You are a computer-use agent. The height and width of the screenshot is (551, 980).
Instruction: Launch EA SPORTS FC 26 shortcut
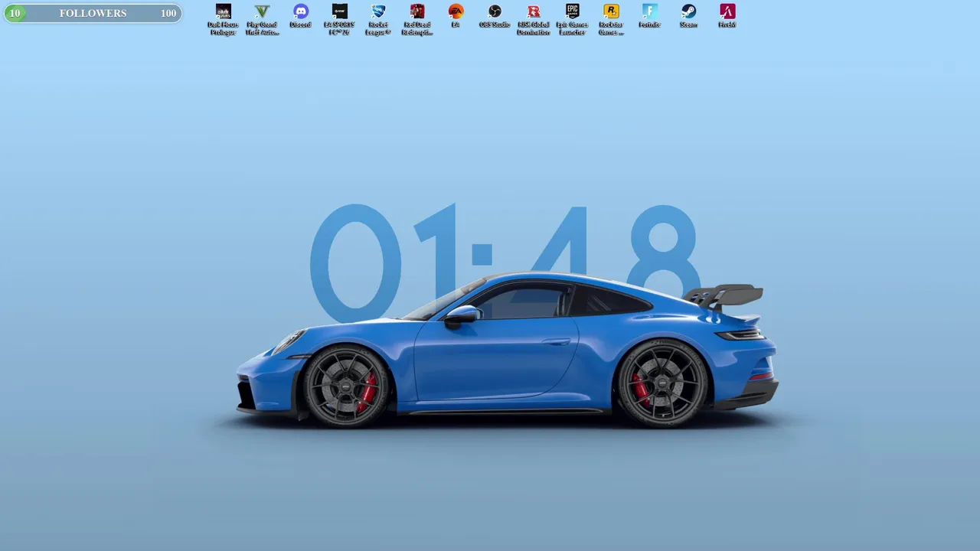pyautogui.click(x=339, y=19)
